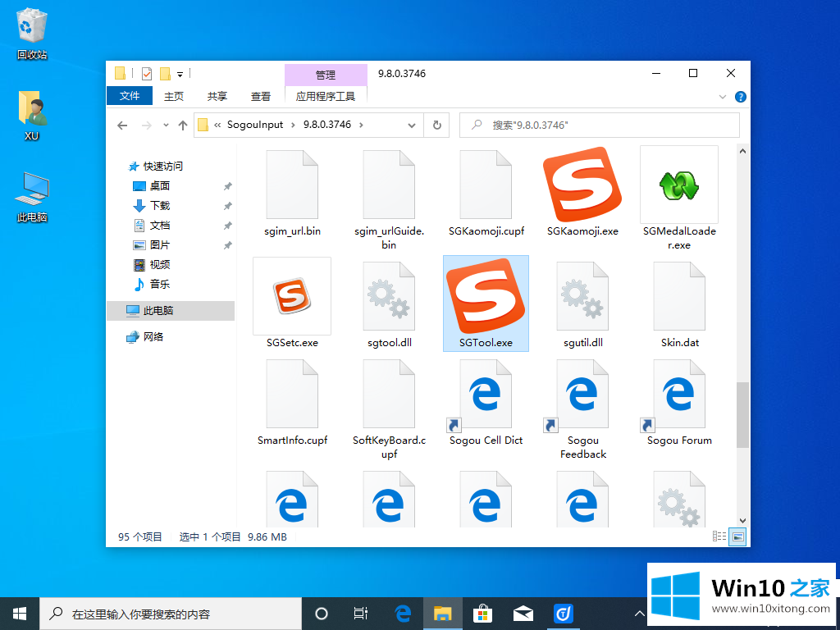Open the Mail app from the taskbar
840x630 pixels.
pyautogui.click(x=523, y=614)
